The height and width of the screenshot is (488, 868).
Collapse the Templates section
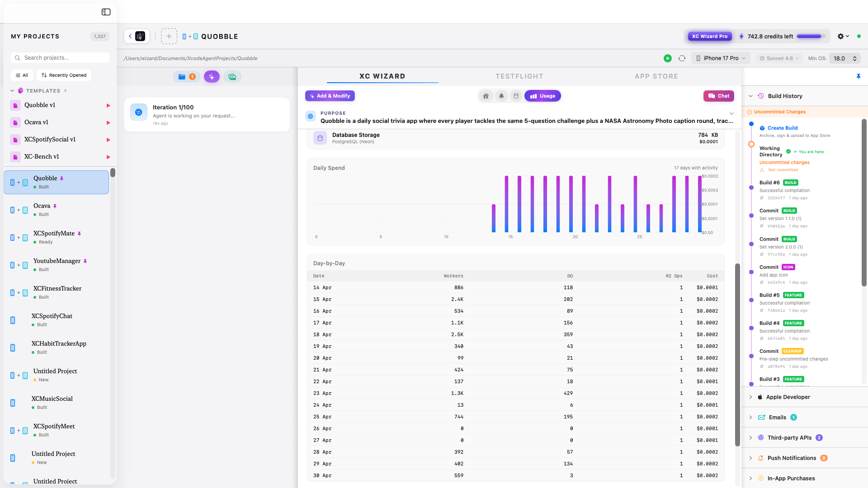point(12,91)
